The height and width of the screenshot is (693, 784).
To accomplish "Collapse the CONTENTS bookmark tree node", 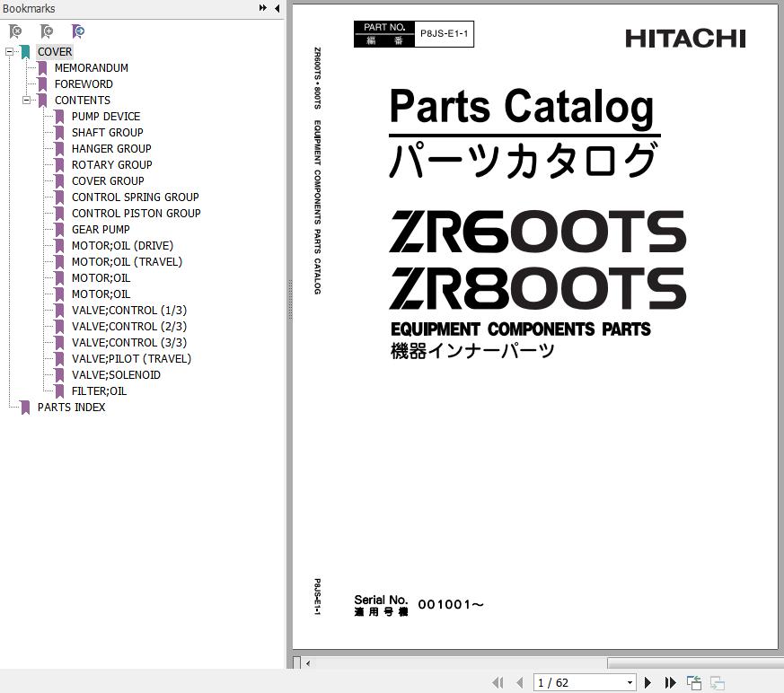I will point(26,100).
